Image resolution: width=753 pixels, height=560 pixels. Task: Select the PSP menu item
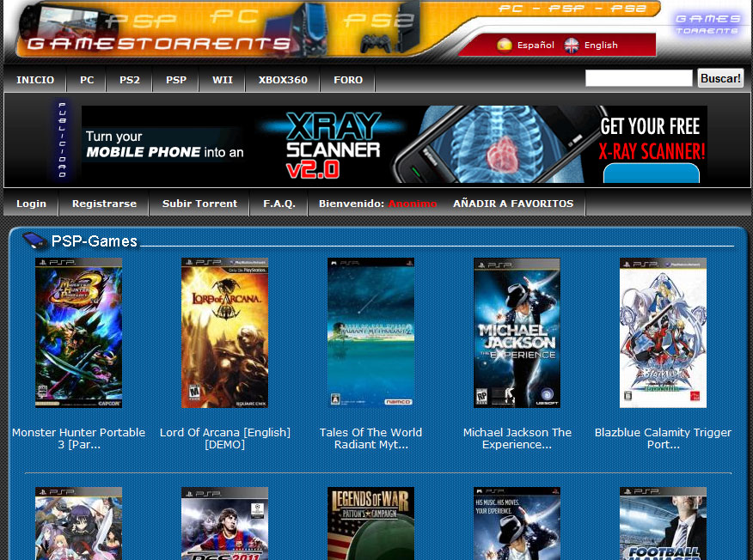[x=176, y=80]
